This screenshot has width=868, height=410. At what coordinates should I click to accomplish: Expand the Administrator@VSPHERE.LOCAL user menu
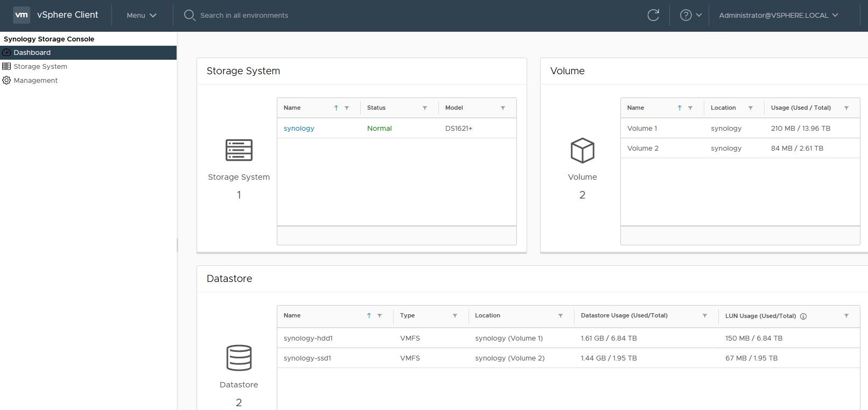778,15
